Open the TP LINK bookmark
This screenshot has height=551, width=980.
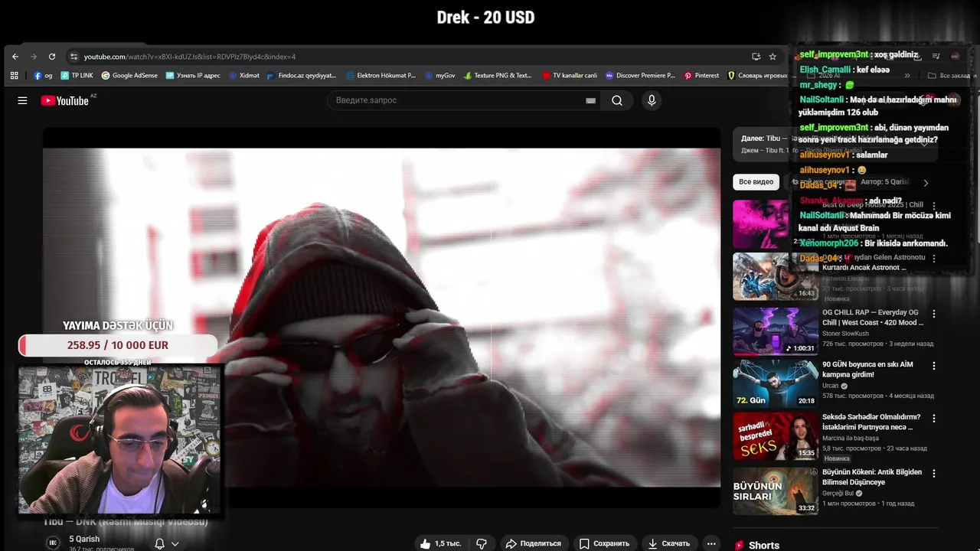[x=77, y=76]
